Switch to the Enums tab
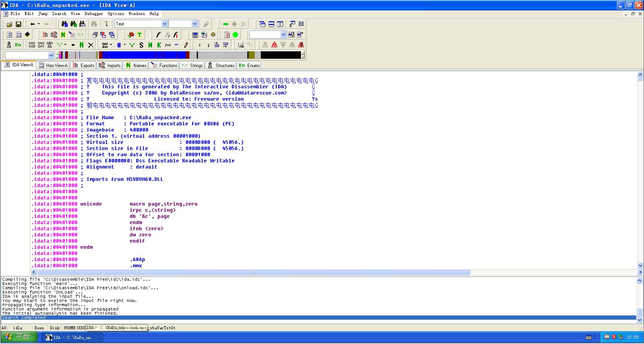The height and width of the screenshot is (344, 644). coord(249,66)
